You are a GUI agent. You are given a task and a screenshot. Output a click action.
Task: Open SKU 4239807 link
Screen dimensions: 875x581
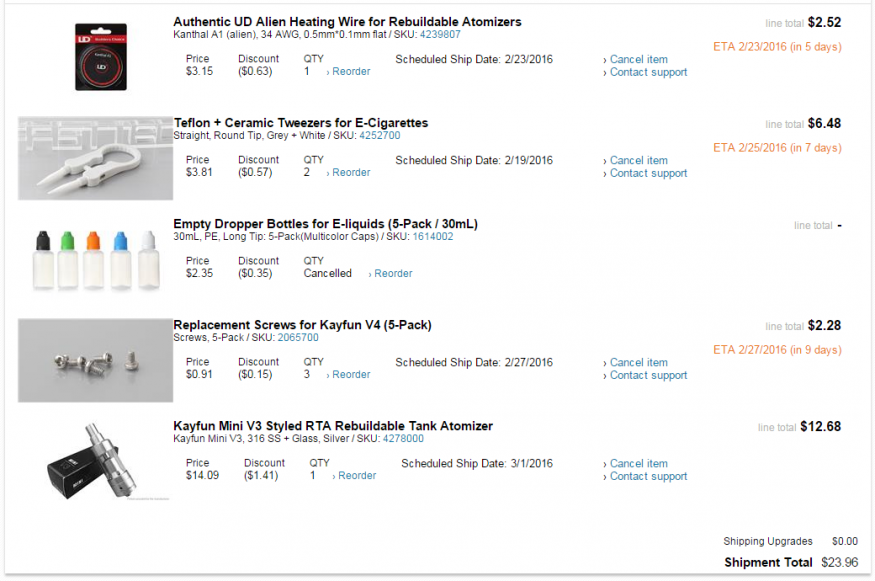(440, 35)
